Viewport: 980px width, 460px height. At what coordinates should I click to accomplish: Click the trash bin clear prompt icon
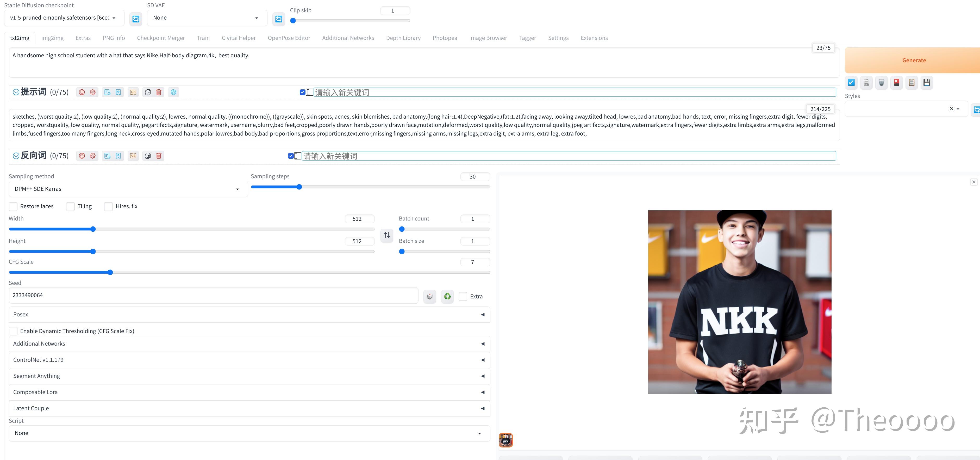click(882, 83)
